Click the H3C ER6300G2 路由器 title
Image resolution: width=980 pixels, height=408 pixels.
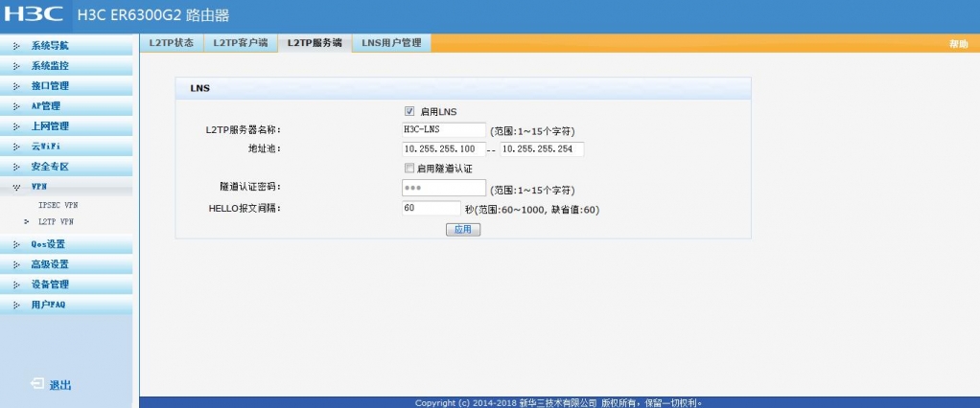tap(153, 15)
